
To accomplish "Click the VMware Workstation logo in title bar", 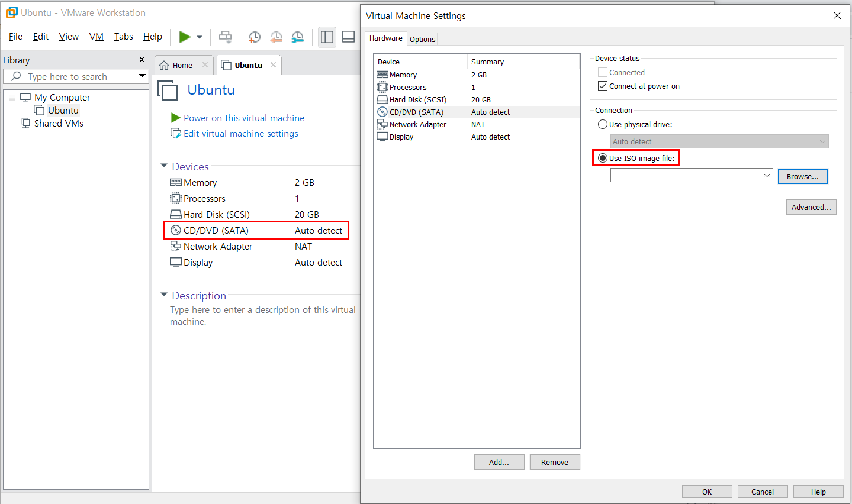I will 11,12.
